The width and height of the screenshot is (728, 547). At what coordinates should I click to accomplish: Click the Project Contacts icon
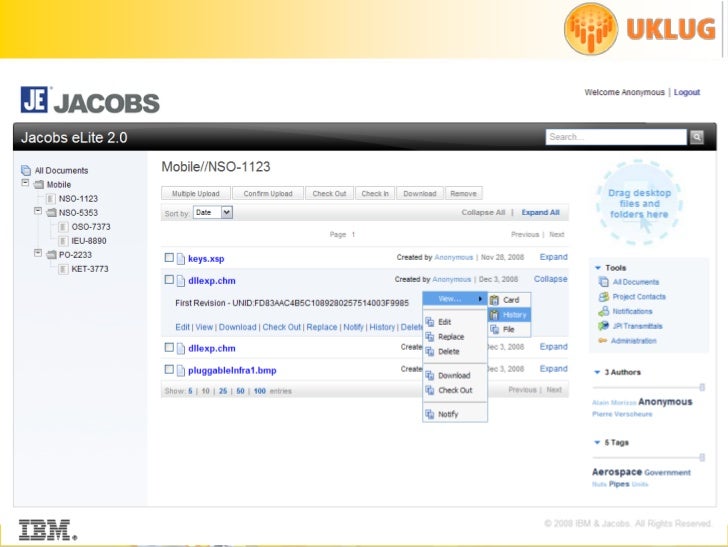tap(603, 297)
